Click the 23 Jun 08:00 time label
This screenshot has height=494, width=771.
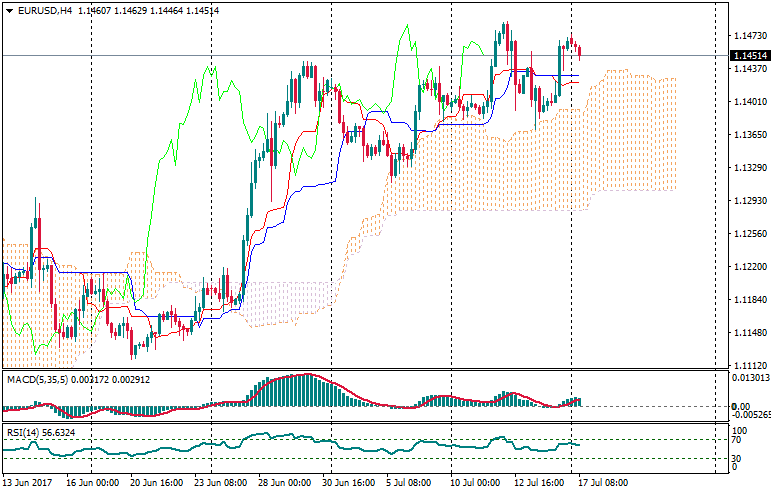[219, 482]
